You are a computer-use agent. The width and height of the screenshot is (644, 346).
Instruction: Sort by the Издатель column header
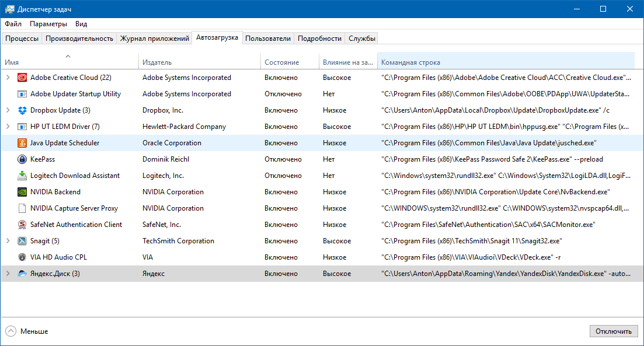coord(200,61)
